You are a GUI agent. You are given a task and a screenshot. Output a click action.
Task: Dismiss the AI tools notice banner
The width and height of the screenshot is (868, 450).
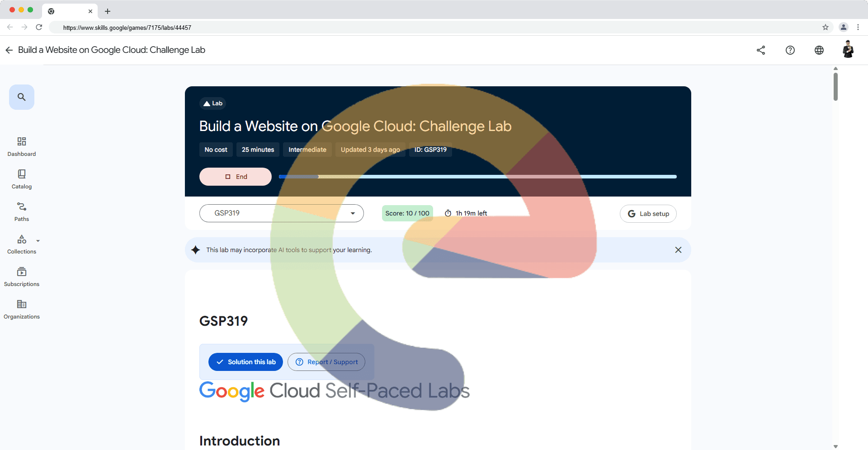pyautogui.click(x=678, y=250)
